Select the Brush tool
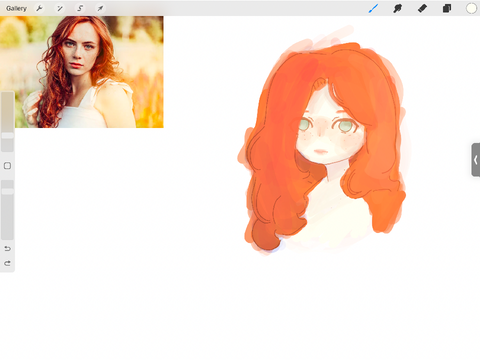 [x=373, y=8]
